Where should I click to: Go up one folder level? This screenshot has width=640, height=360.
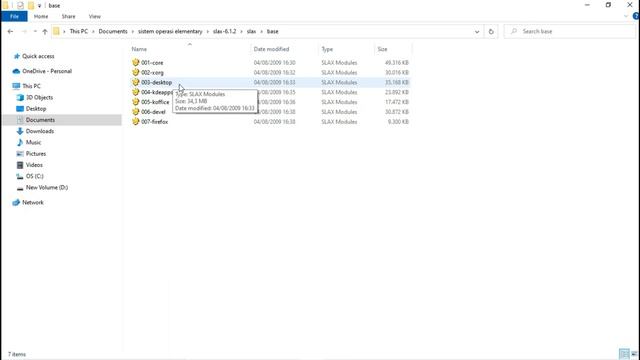pyautogui.click(x=45, y=31)
